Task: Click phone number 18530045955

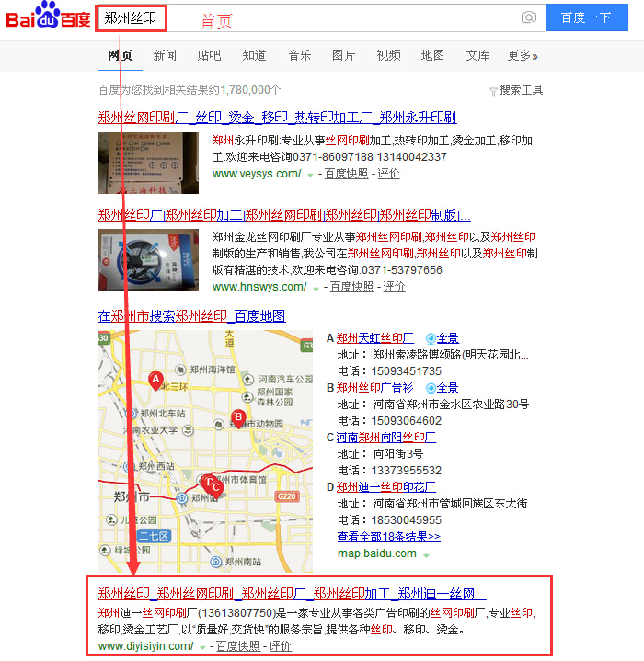Action: (406, 520)
